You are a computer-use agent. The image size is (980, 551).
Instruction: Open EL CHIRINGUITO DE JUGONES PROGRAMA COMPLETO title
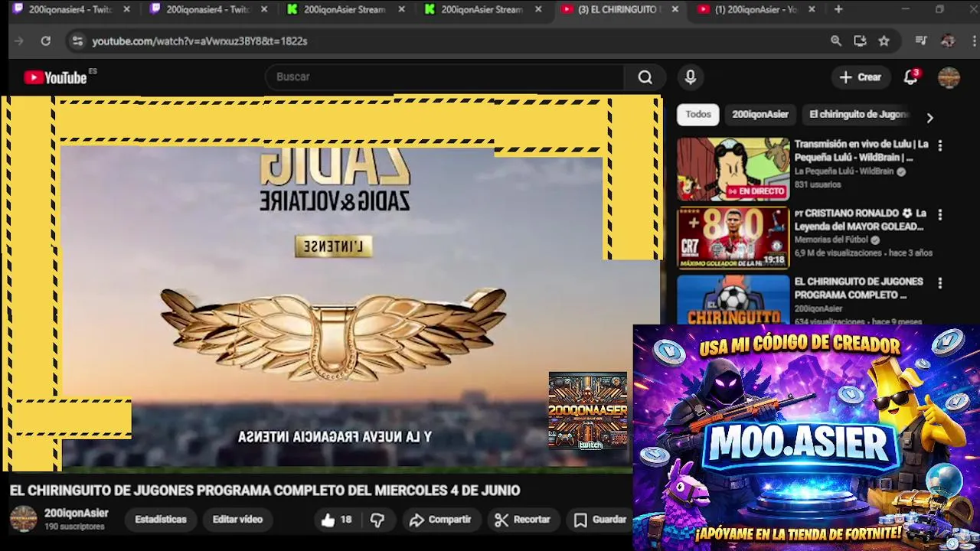click(x=858, y=289)
